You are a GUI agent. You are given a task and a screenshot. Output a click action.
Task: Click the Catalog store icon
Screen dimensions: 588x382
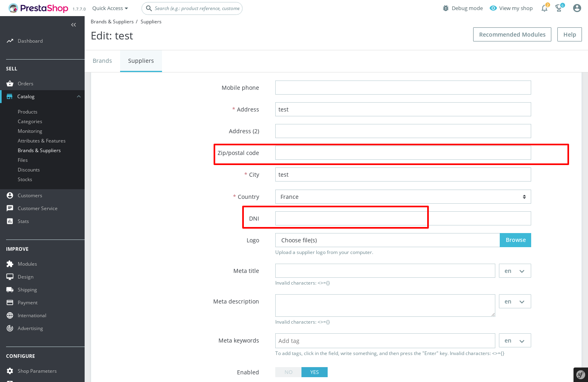[x=10, y=97]
